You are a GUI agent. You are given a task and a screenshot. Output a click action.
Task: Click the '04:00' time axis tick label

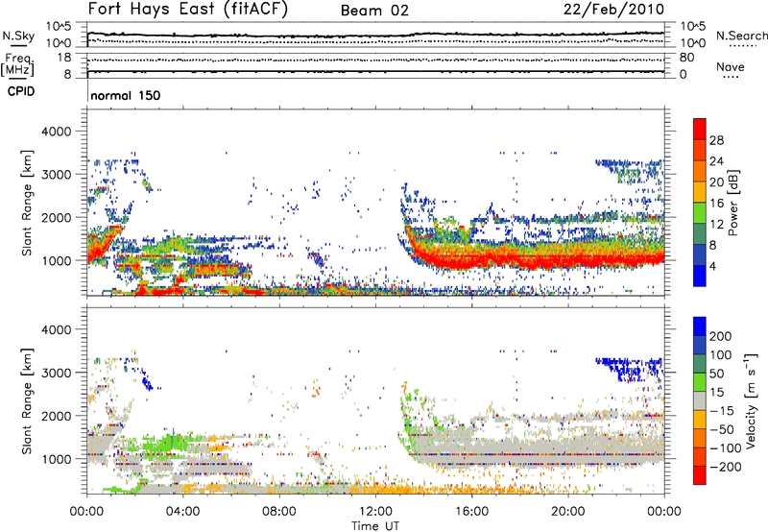[182, 512]
